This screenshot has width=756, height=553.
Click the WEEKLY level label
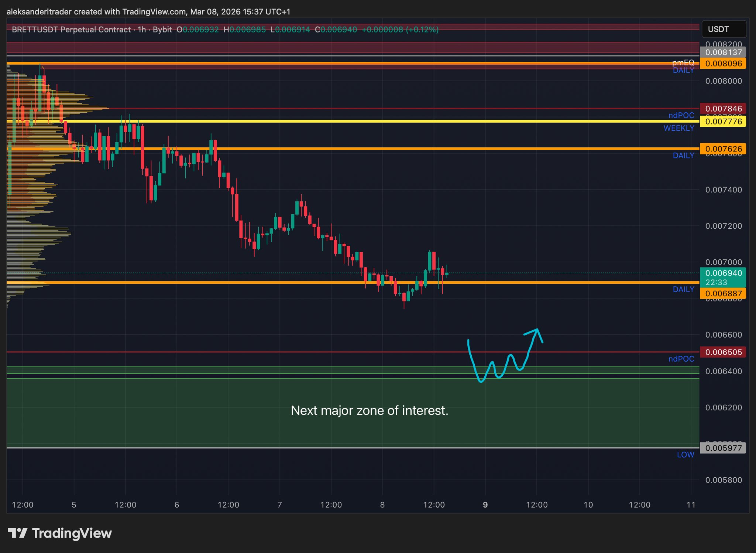point(678,128)
